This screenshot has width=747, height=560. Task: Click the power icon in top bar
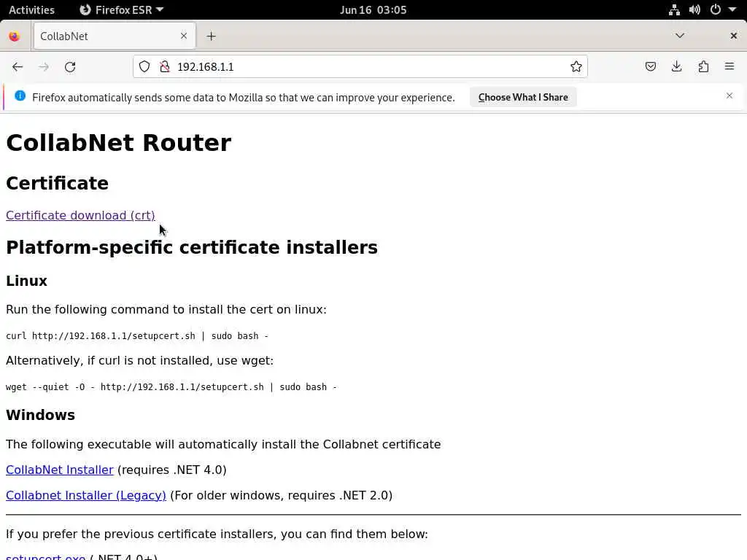pos(715,10)
